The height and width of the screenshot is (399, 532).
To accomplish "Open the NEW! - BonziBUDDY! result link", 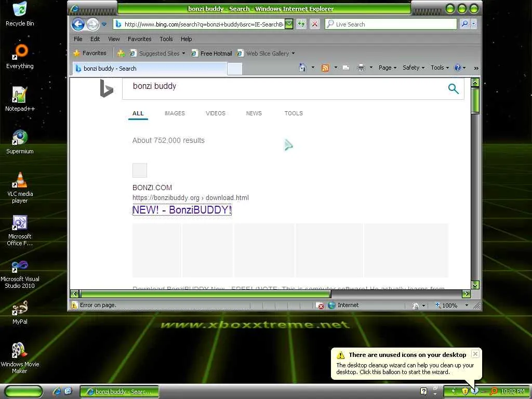I will (182, 210).
